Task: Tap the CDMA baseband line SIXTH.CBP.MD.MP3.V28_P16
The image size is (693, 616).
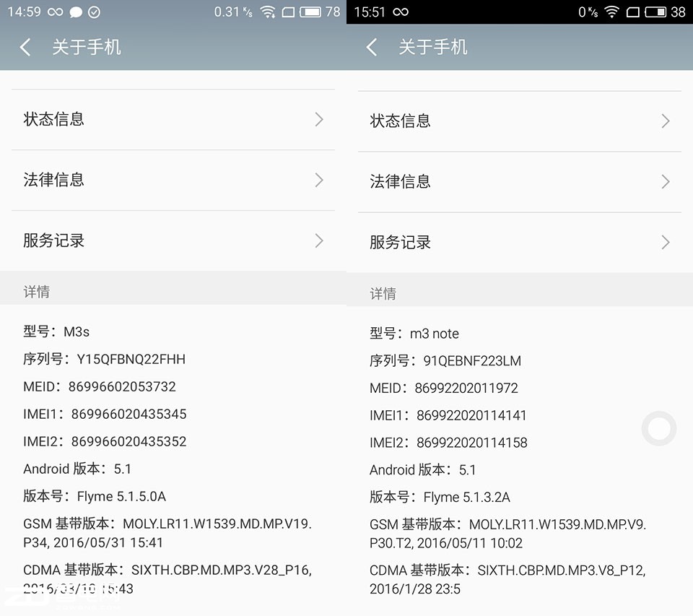Action: tap(167, 579)
